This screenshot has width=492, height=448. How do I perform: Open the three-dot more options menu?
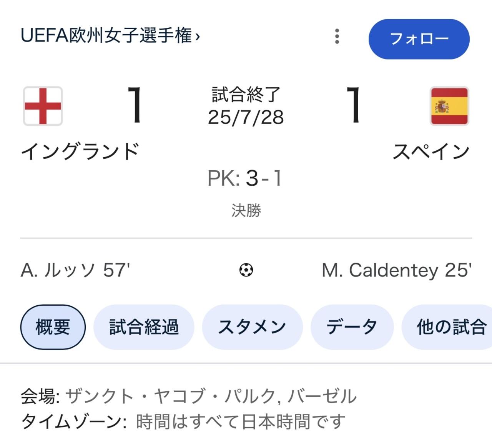(x=337, y=37)
